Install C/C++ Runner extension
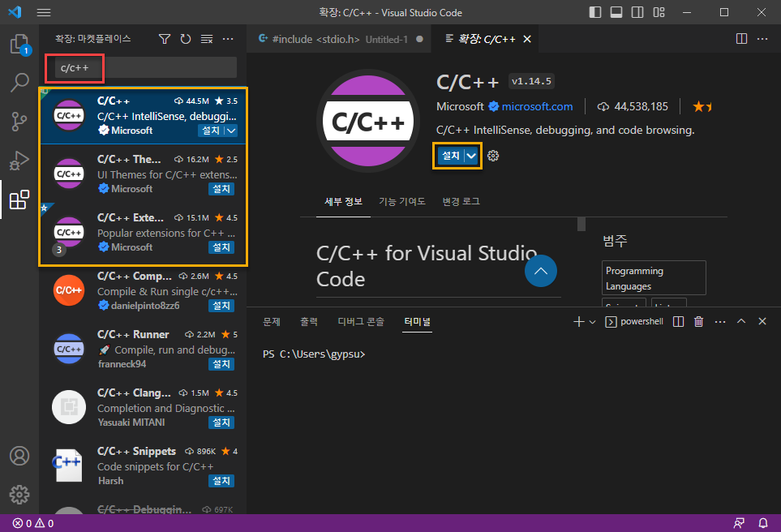The image size is (781, 532). (x=221, y=363)
